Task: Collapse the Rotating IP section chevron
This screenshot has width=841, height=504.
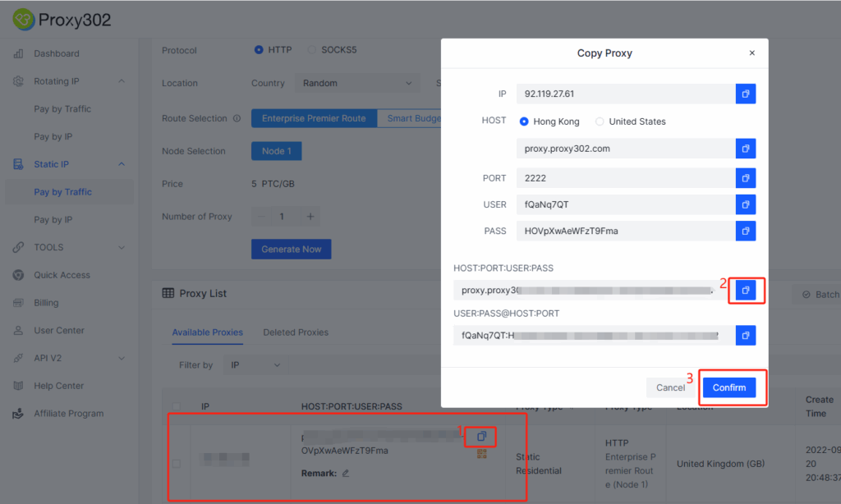Action: pyautogui.click(x=122, y=81)
